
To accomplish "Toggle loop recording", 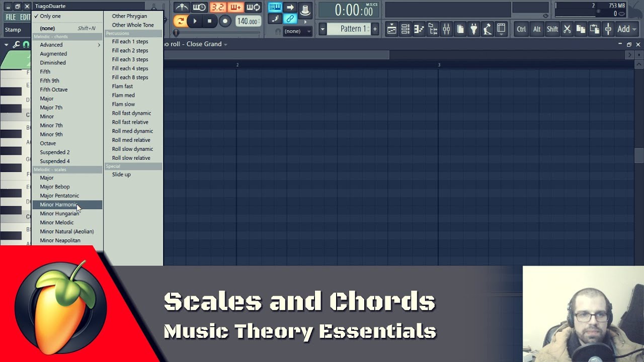I will point(253,8).
